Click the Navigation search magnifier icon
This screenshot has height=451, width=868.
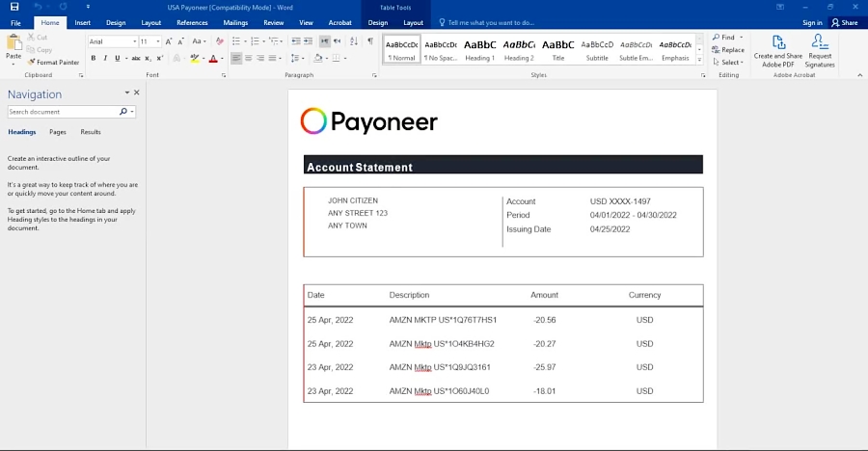[x=122, y=112]
